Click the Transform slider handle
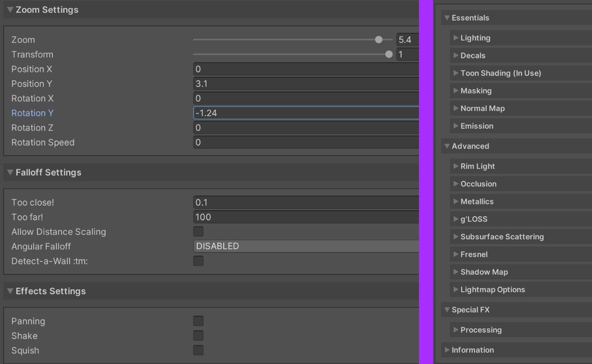This screenshot has width=592, height=364. click(389, 54)
